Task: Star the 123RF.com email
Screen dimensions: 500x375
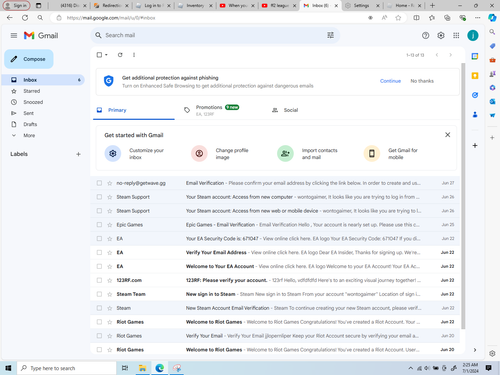Action: click(110, 280)
